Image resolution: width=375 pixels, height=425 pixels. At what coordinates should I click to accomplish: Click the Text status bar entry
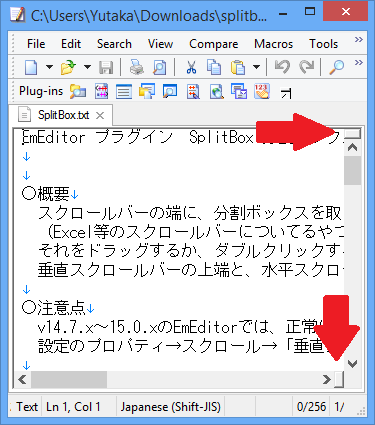click(x=27, y=407)
